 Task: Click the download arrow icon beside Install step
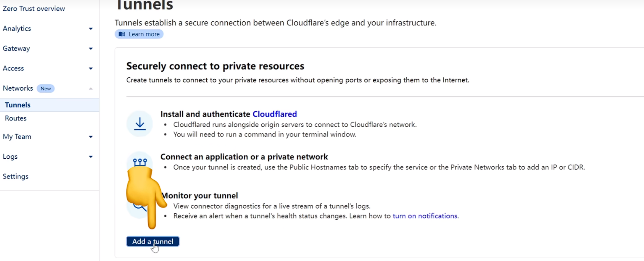pos(140,124)
